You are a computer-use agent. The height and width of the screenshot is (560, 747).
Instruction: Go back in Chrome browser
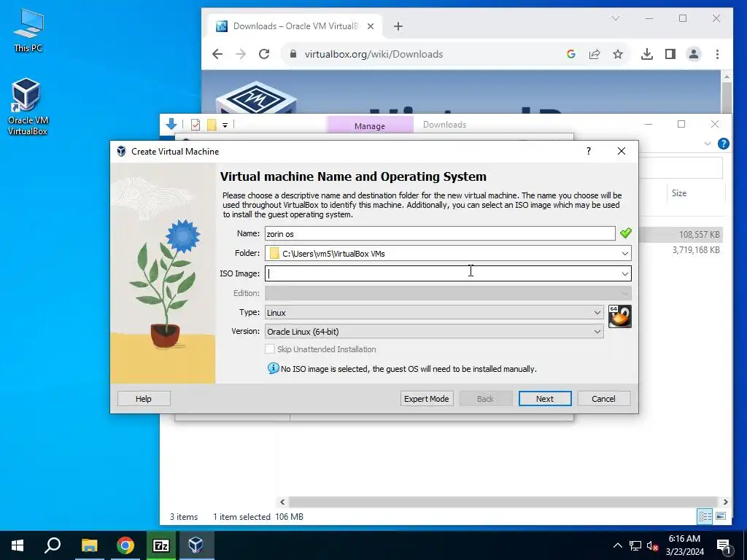tap(217, 54)
